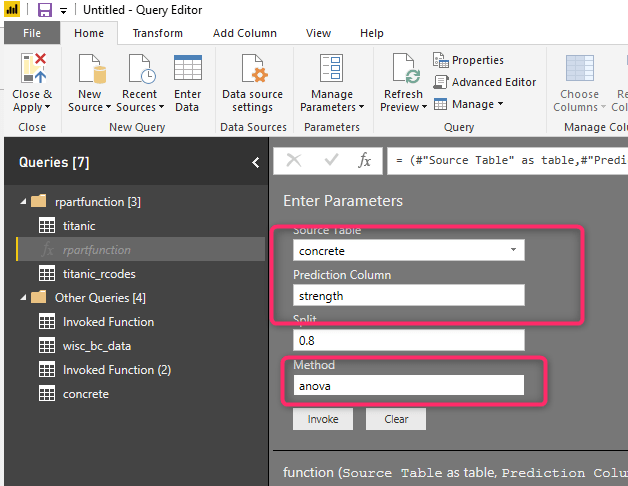Collapse the Other Queries [4] folder
Image resolution: width=628 pixels, height=486 pixels.
pyautogui.click(x=23, y=298)
